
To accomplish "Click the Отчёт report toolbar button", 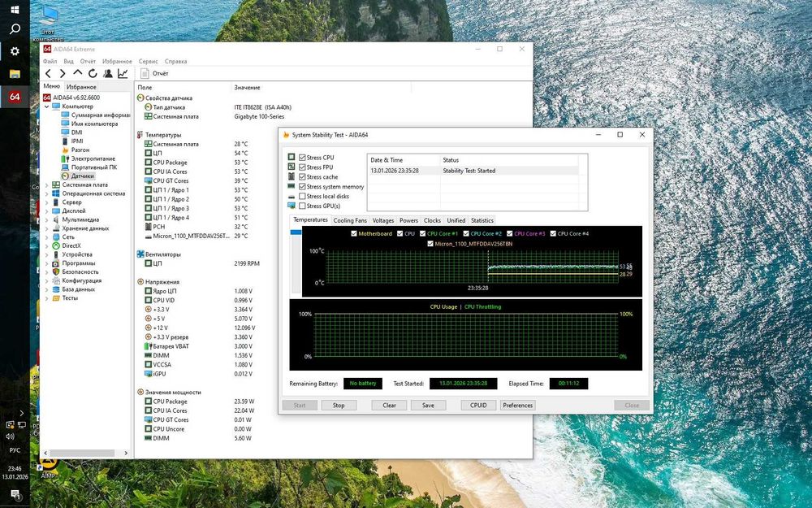I will (x=154, y=74).
